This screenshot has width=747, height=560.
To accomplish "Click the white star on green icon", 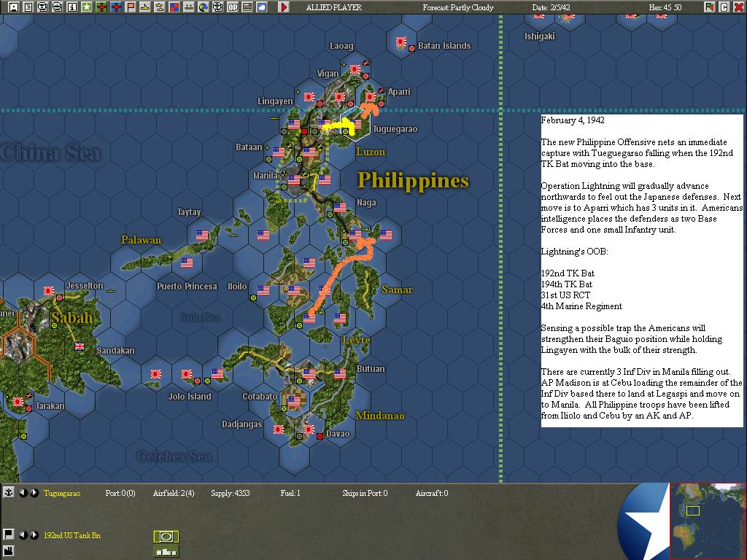I will click(87, 7).
